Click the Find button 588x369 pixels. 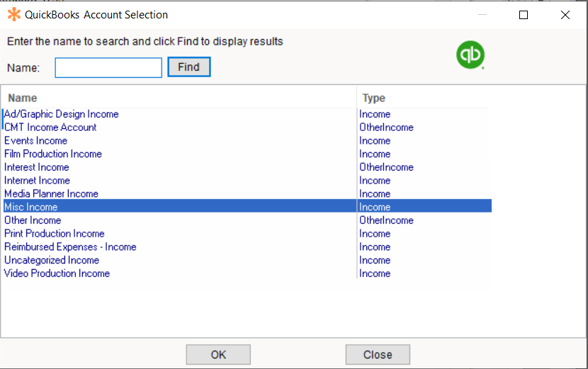188,67
